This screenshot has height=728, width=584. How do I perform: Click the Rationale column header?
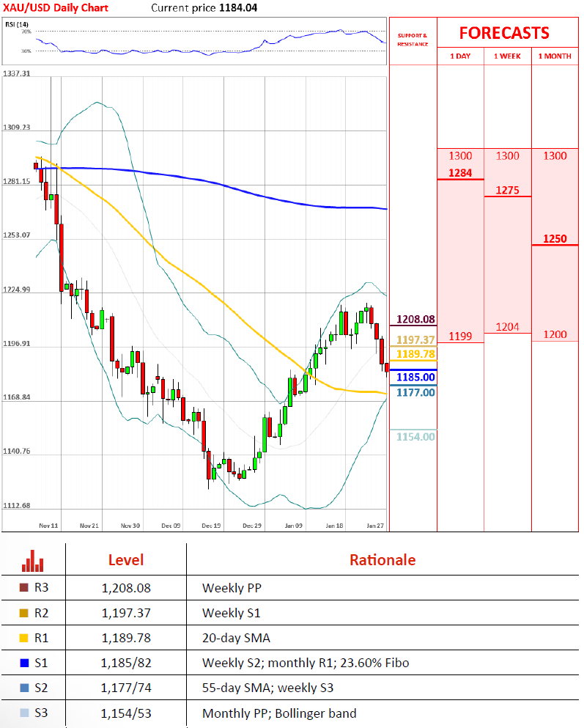coord(382,560)
